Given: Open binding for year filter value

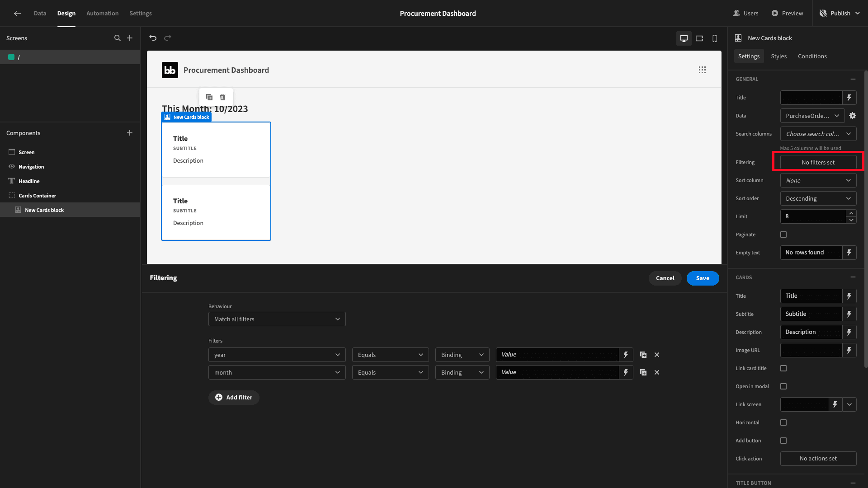Looking at the screenshot, I should (626, 355).
